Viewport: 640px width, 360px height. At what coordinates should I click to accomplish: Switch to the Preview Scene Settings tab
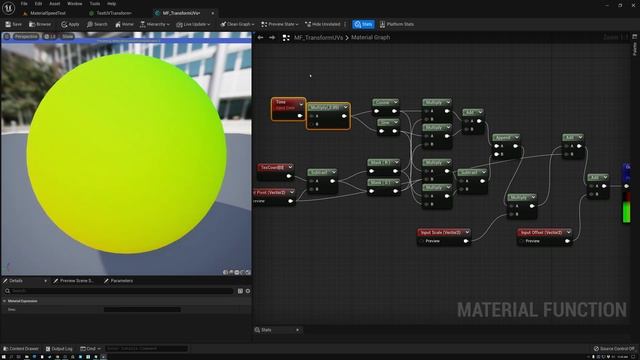[x=73, y=281]
